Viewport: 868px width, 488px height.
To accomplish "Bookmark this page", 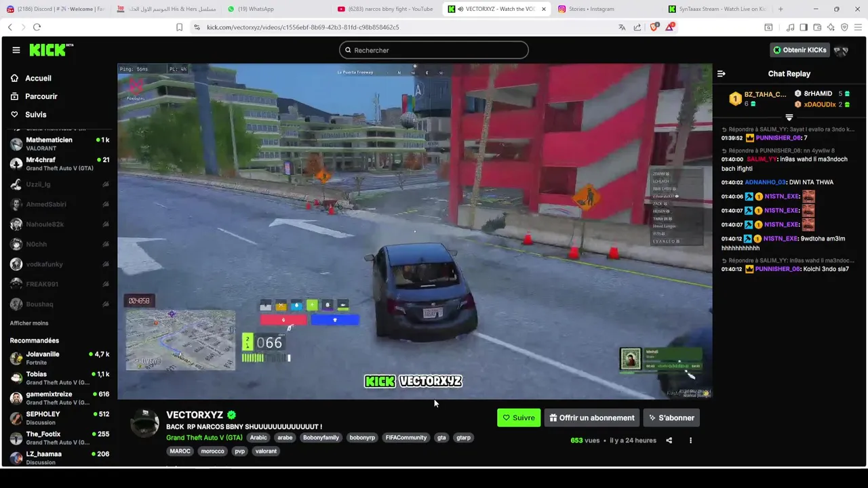I will [179, 27].
